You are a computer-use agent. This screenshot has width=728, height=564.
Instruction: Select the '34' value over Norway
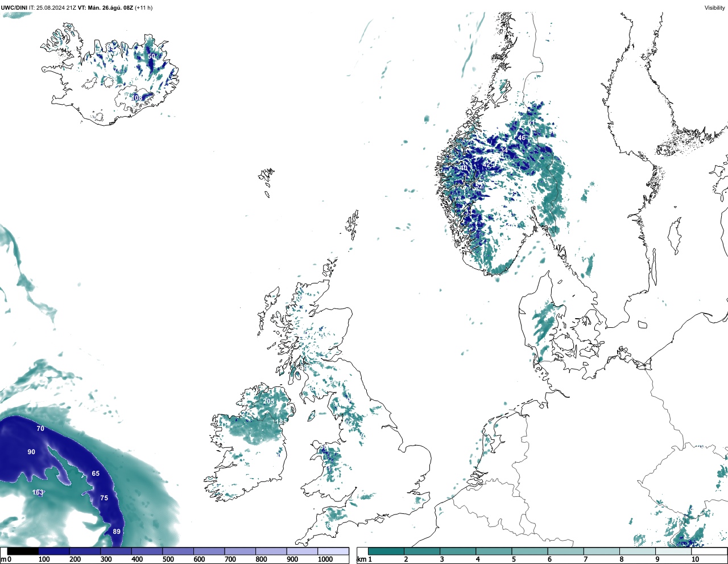click(x=504, y=150)
